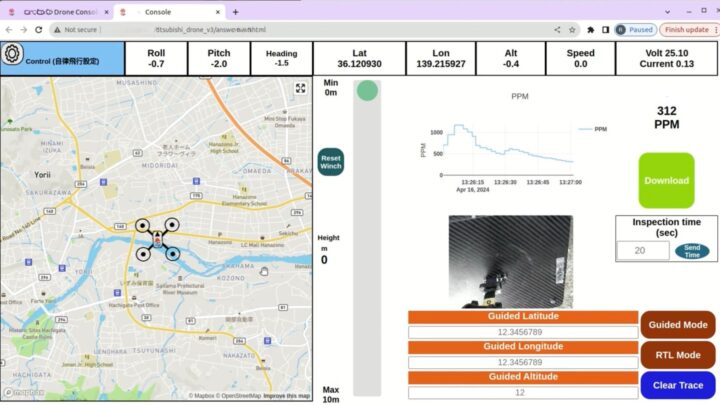This screenshot has height=405, width=720.
Task: Click the Yorii label on map
Action: (x=42, y=175)
